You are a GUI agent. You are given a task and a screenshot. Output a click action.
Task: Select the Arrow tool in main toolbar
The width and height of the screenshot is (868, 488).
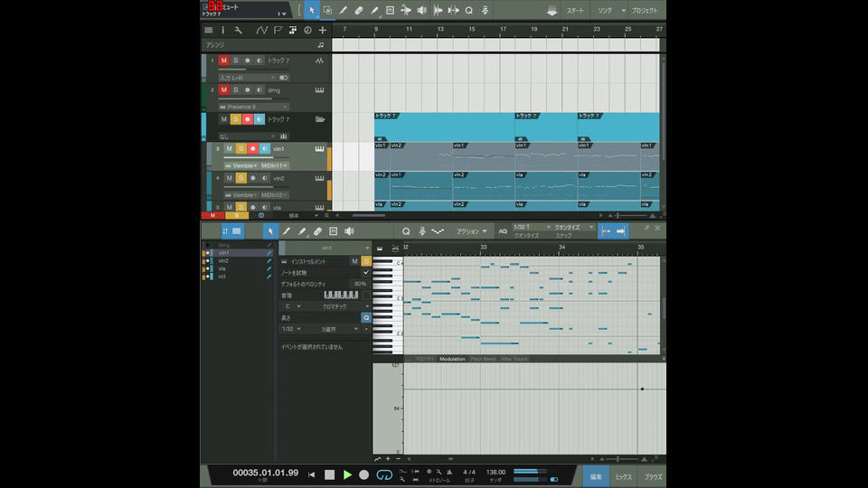(x=312, y=10)
